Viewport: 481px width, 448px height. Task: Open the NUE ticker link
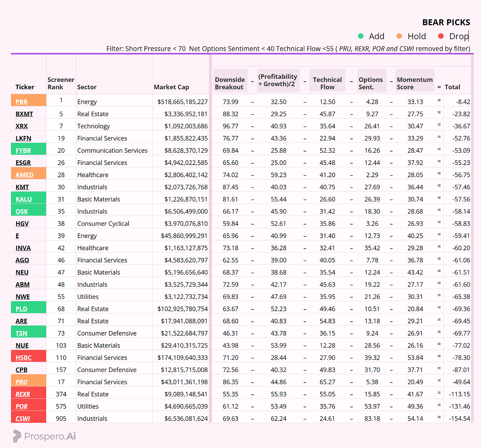(22, 346)
